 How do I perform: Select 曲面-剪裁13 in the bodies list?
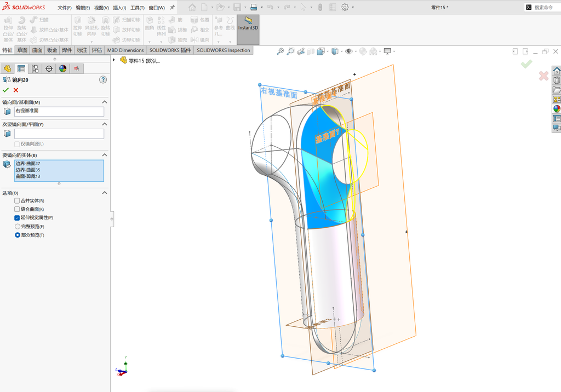(27, 176)
